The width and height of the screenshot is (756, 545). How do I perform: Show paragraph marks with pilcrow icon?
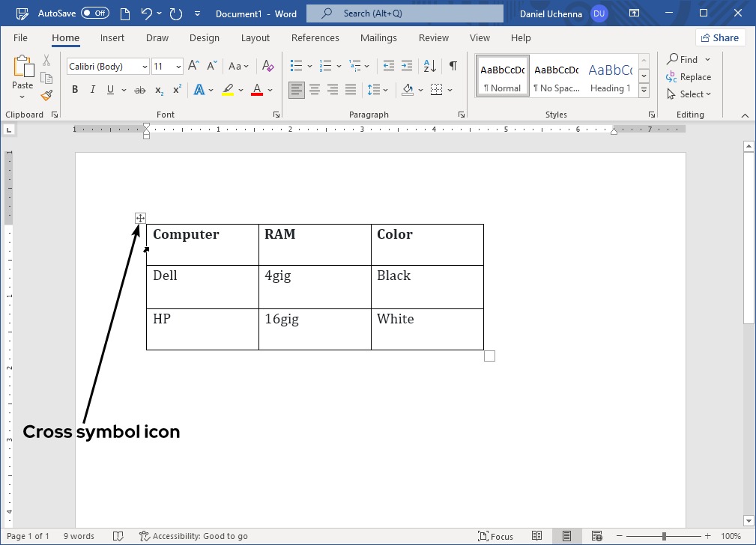pos(453,66)
